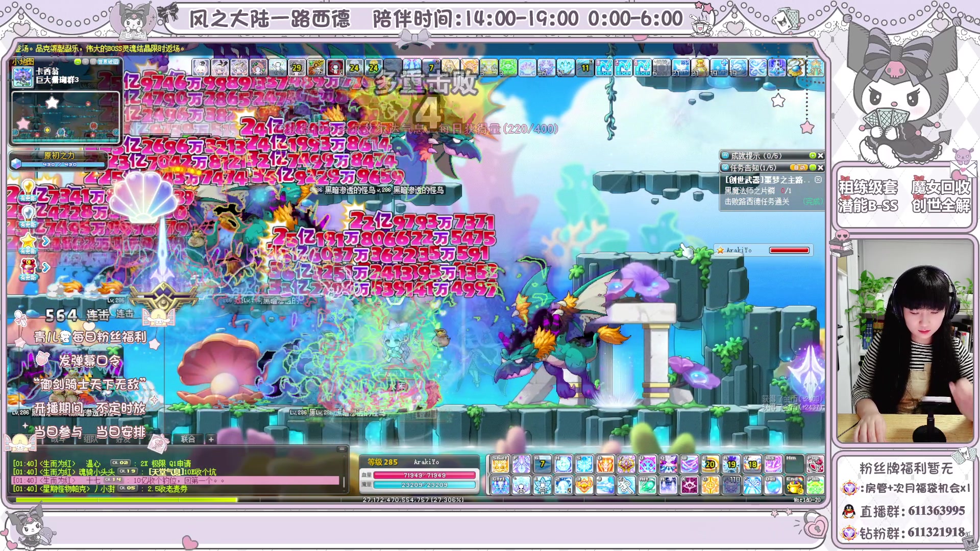Image resolution: width=980 pixels, height=551 pixels.
Task: Click the R skill with cooldown 19
Action: tap(730, 464)
